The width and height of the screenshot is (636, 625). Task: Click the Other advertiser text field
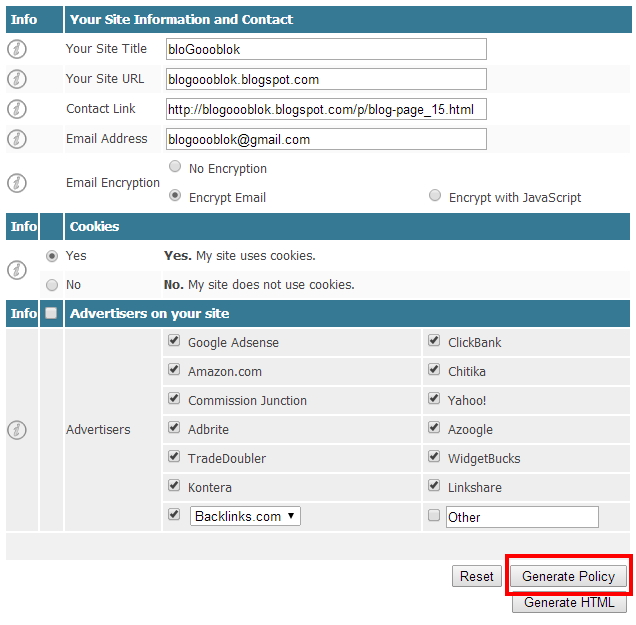click(x=522, y=517)
